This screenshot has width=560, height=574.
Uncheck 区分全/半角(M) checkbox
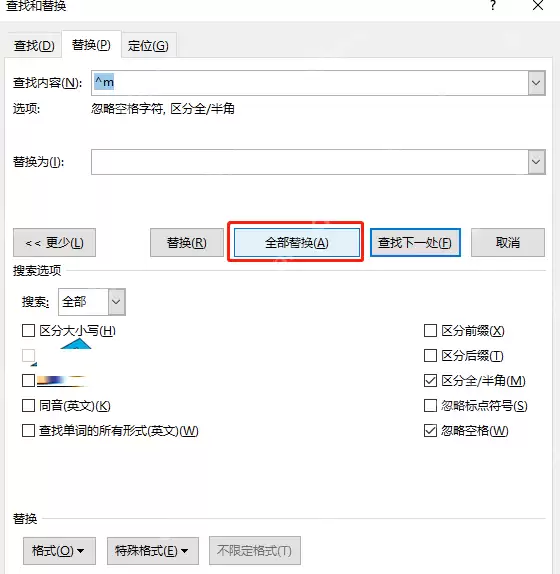coord(430,381)
